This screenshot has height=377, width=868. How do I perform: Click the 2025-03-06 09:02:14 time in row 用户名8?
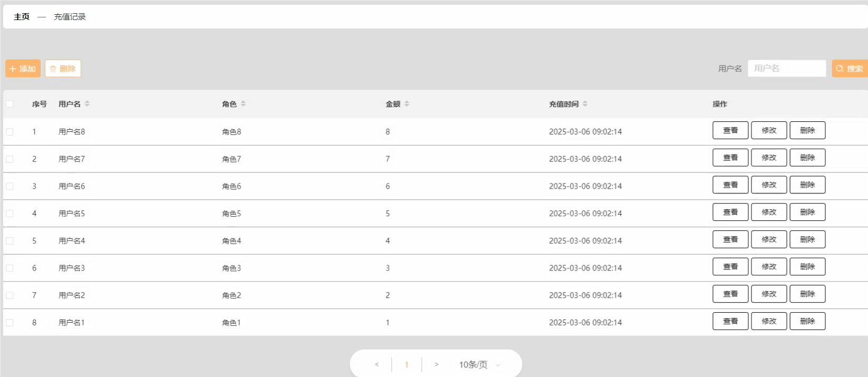pyautogui.click(x=585, y=132)
